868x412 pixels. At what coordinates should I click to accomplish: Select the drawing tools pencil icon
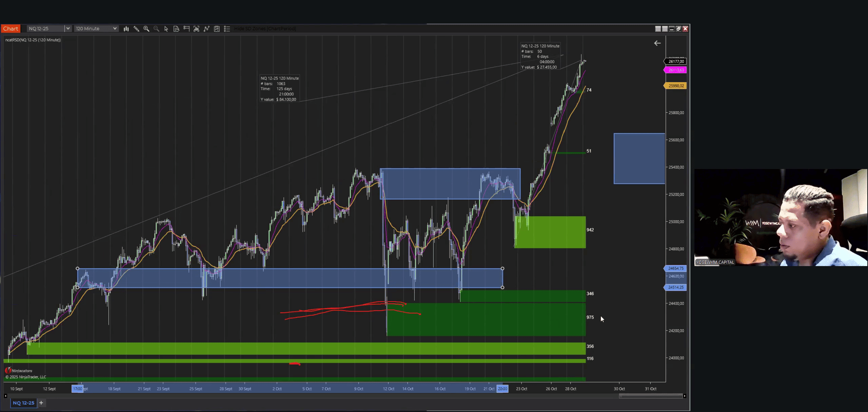[x=136, y=29]
